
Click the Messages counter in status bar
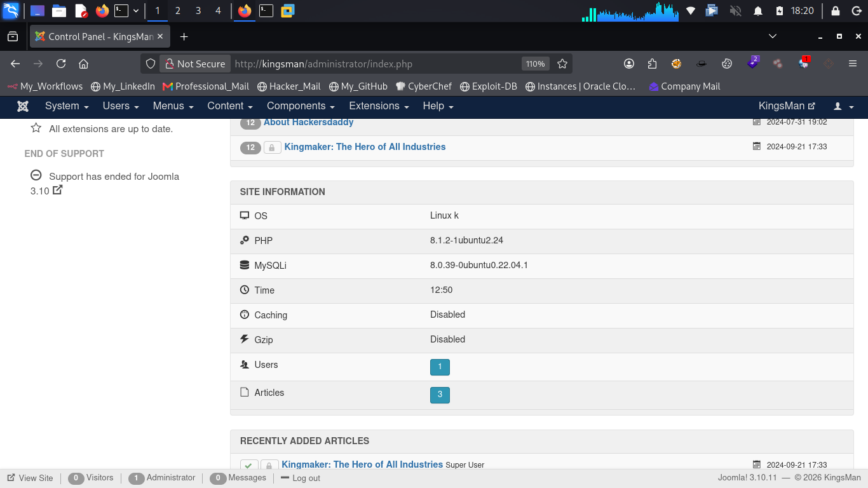[x=238, y=478]
